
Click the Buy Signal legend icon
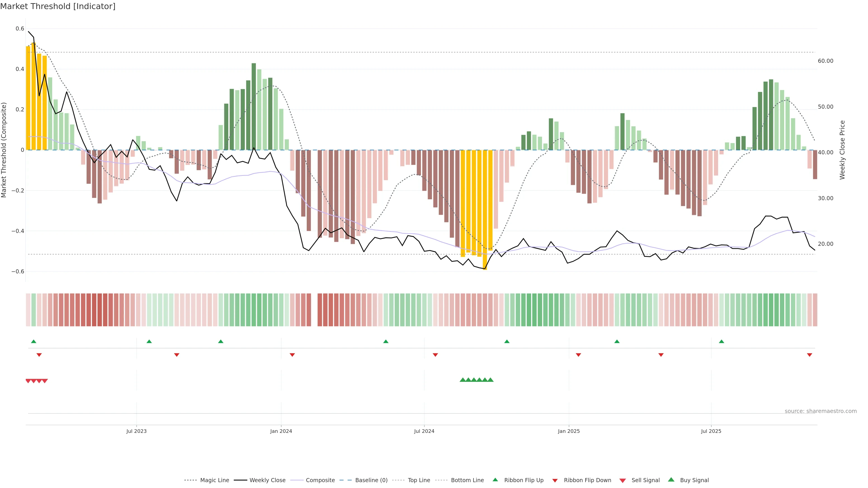point(671,480)
